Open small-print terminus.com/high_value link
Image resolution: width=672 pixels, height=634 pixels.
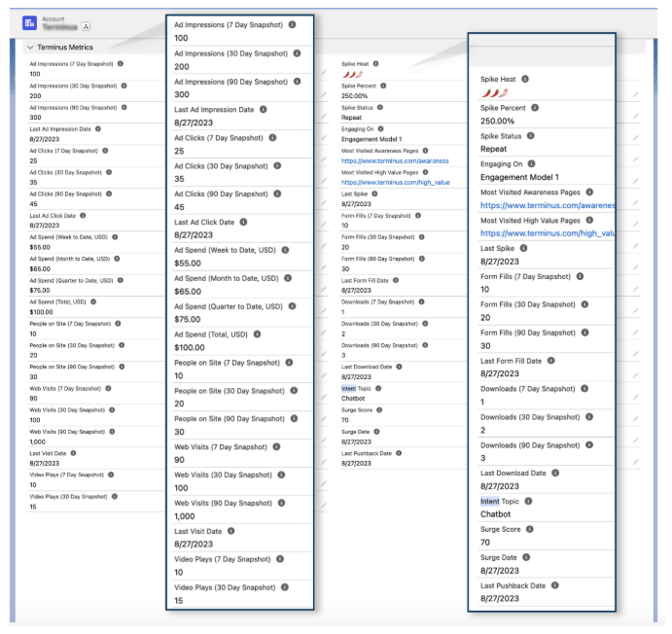tap(395, 183)
